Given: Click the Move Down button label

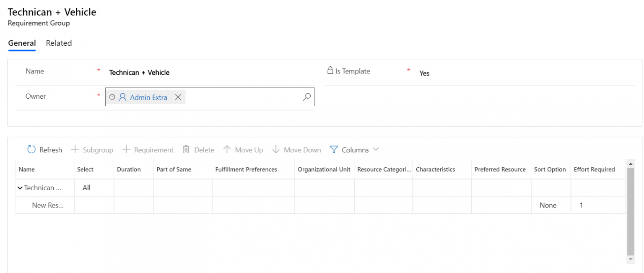Looking at the screenshot, I should (302, 150).
